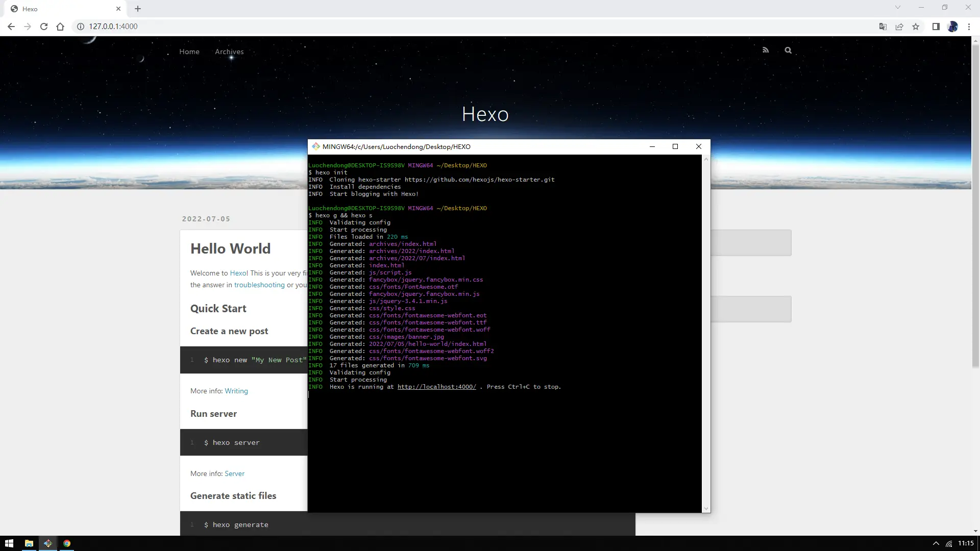
Task: Click 'Generated: css/style.css' terminal line
Action: 362,308
